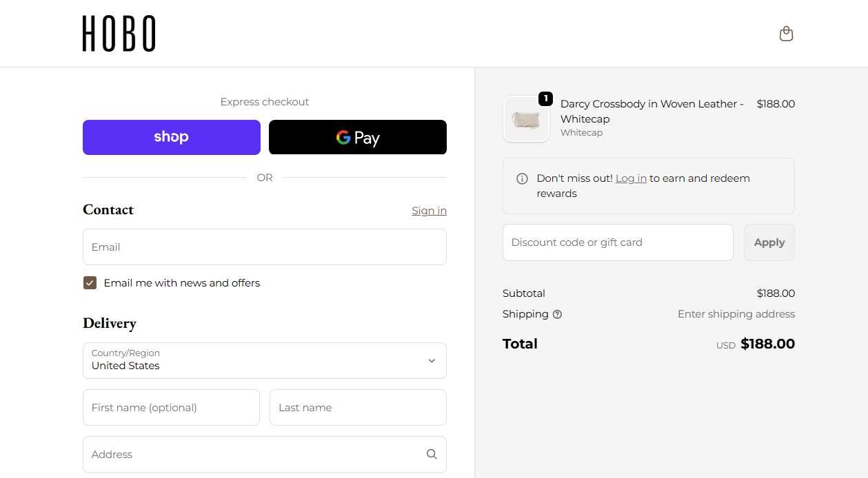This screenshot has width=868, height=478.
Task: Focus the Last name field
Action: [358, 408]
